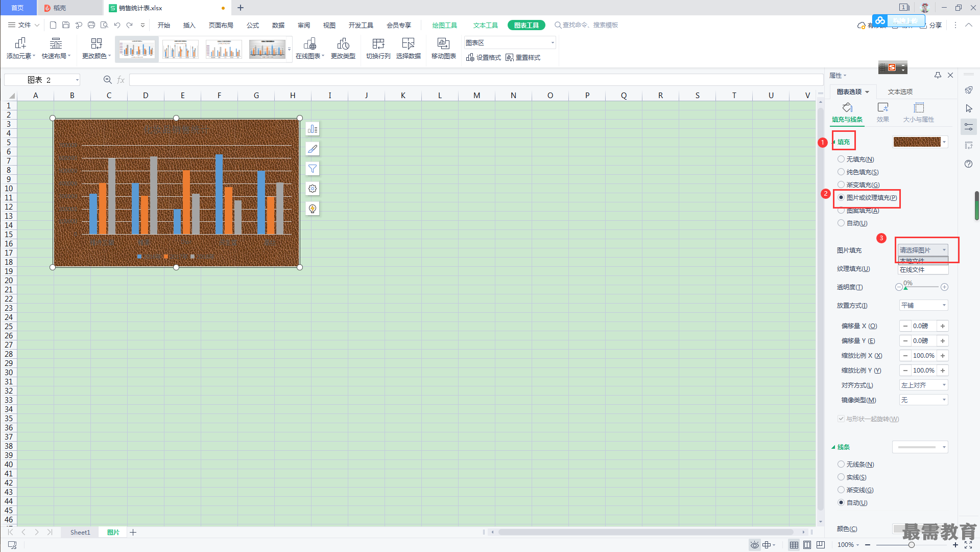Screen dimensions: 980x552
Task: Click the help question-mark sidebar icon
Action: 968,164
